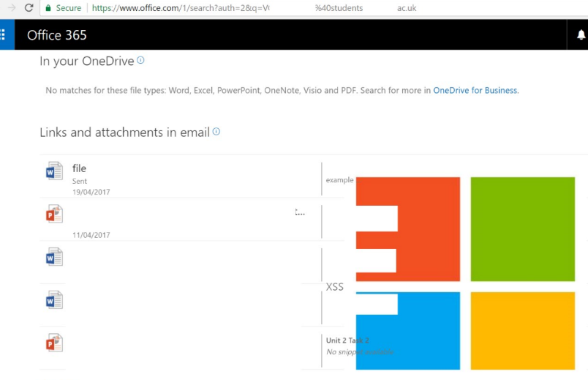
Task: Click the date 11/04/2017
Action: (x=91, y=235)
